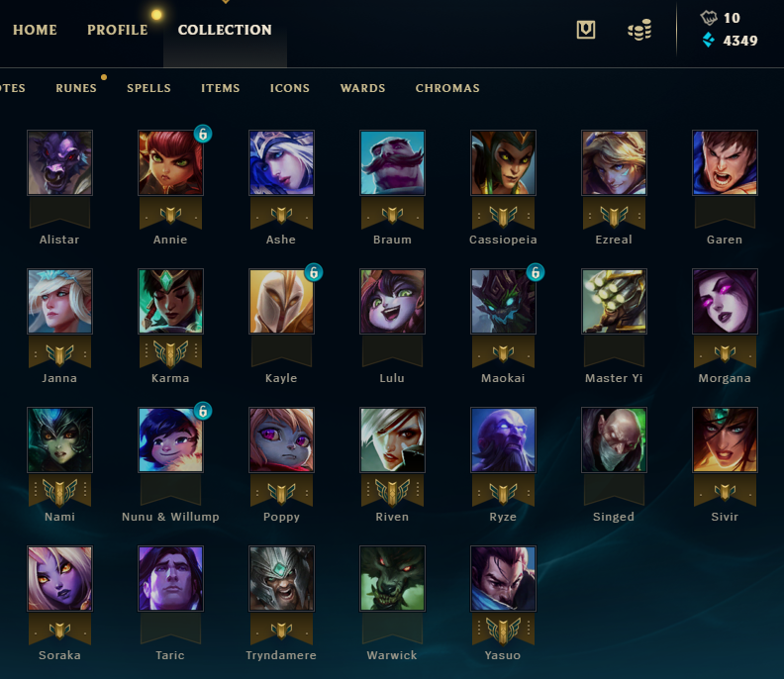
Task: Click the mastery crest under Yasuo
Action: pos(503,630)
